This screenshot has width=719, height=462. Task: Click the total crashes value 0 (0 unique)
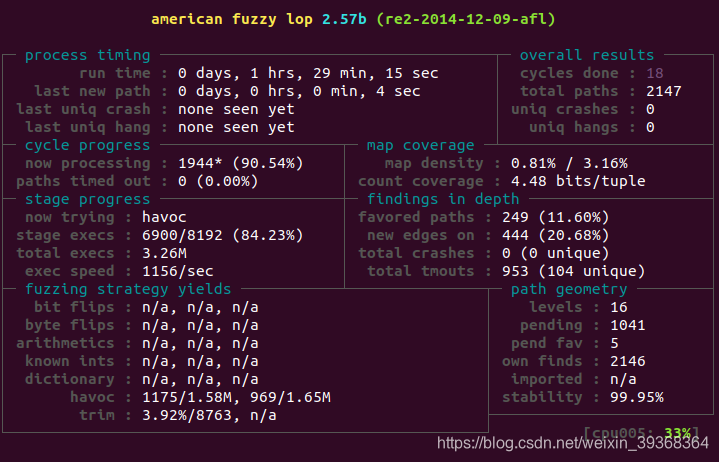click(x=555, y=253)
